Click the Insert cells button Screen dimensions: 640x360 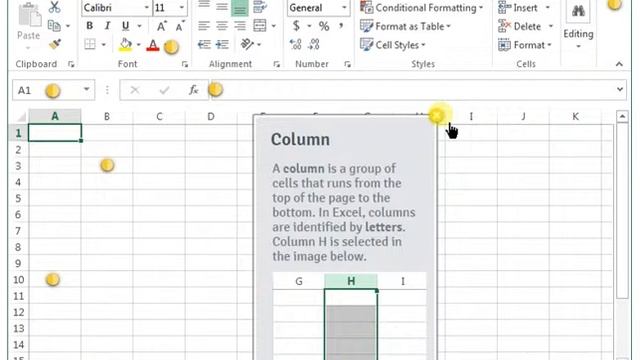(x=518, y=7)
